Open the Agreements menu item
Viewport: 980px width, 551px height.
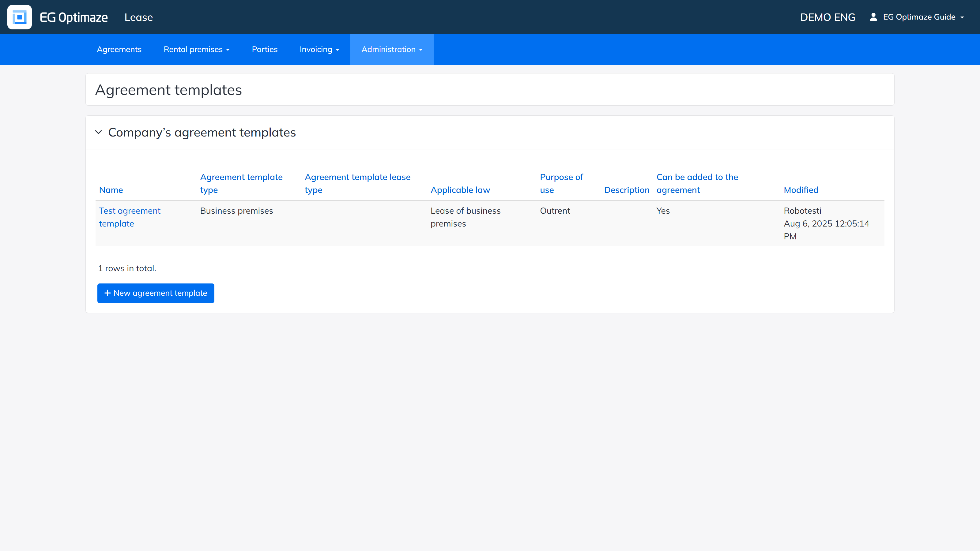pyautogui.click(x=119, y=49)
